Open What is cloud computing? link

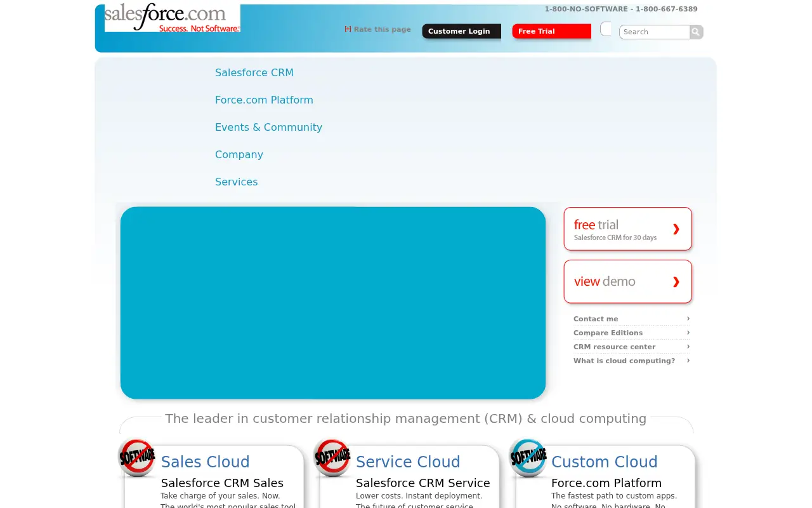(624, 361)
